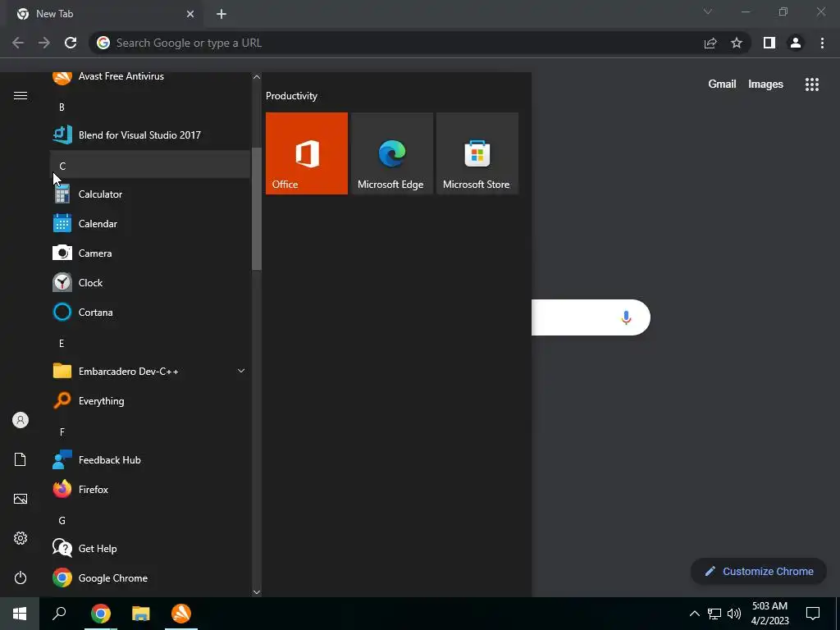Launch Everything search tool
The width and height of the screenshot is (840, 630).
coord(150,400)
